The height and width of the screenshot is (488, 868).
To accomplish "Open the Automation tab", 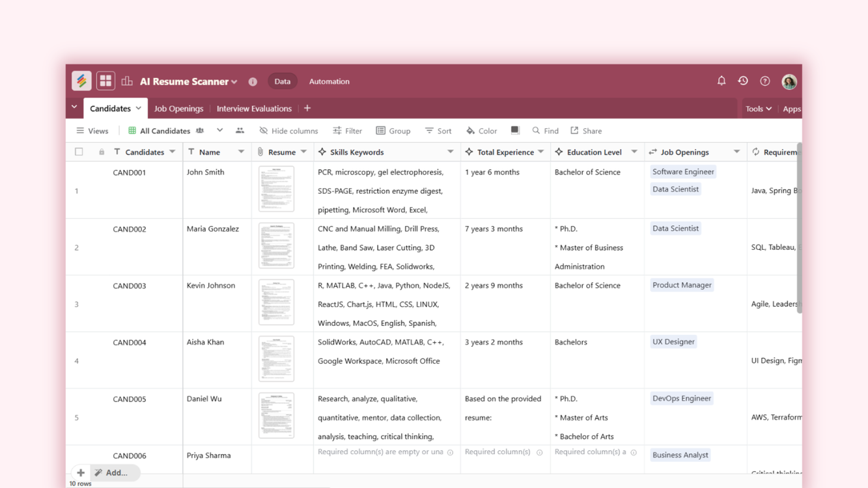I will 329,81.
